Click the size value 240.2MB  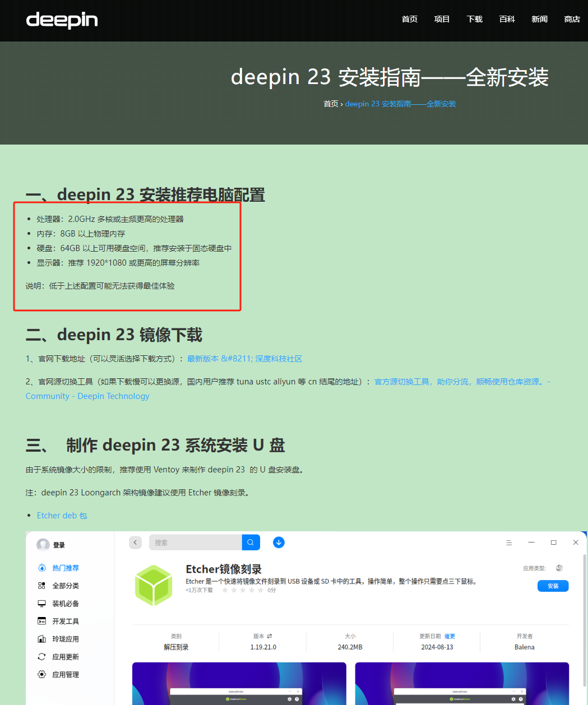[350, 647]
